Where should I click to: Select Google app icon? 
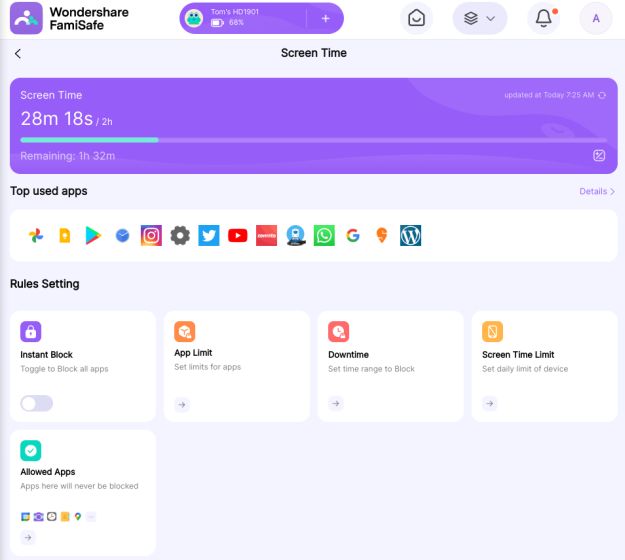(353, 236)
